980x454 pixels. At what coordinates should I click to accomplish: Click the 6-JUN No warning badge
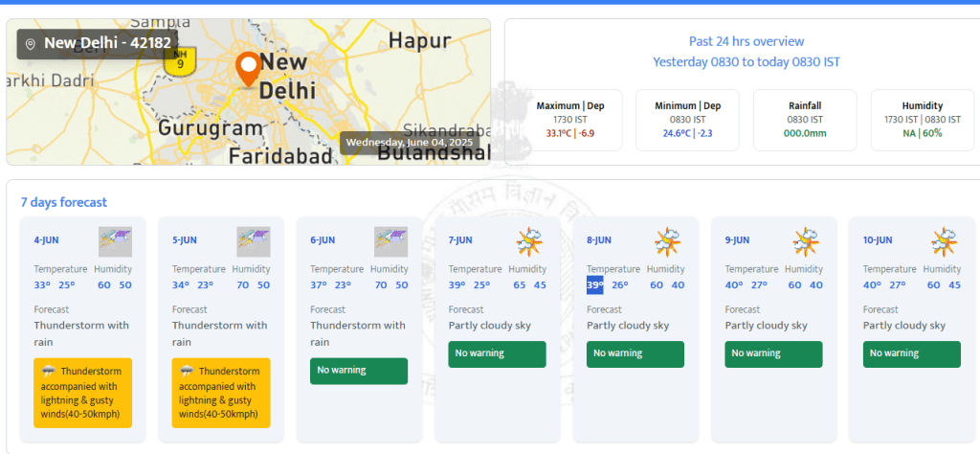tap(359, 371)
